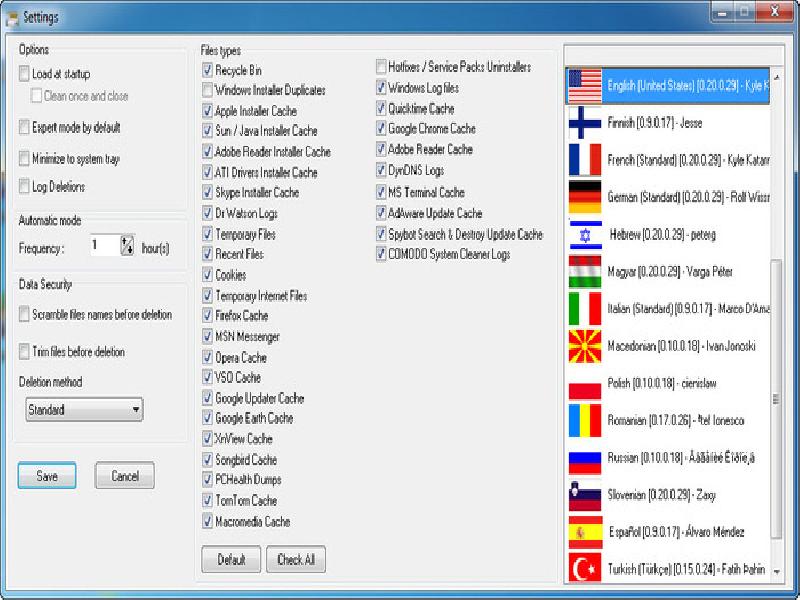Toggle Expert mode by default
Image resolution: width=800 pixels, height=600 pixels.
point(24,127)
